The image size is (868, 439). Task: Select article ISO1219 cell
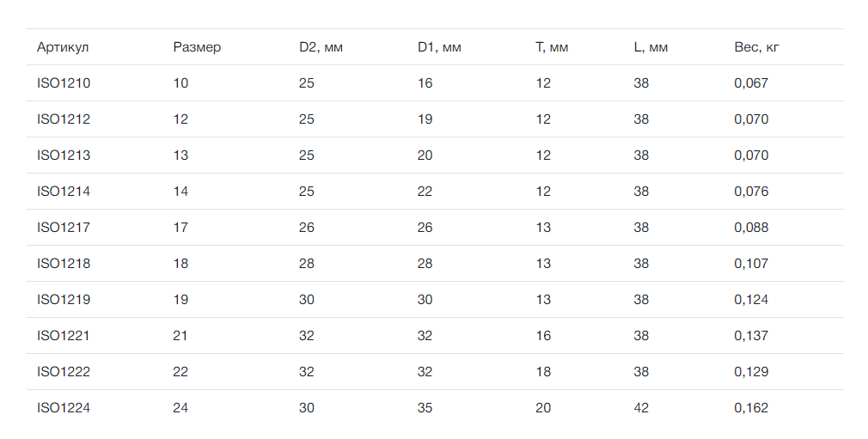tap(64, 300)
